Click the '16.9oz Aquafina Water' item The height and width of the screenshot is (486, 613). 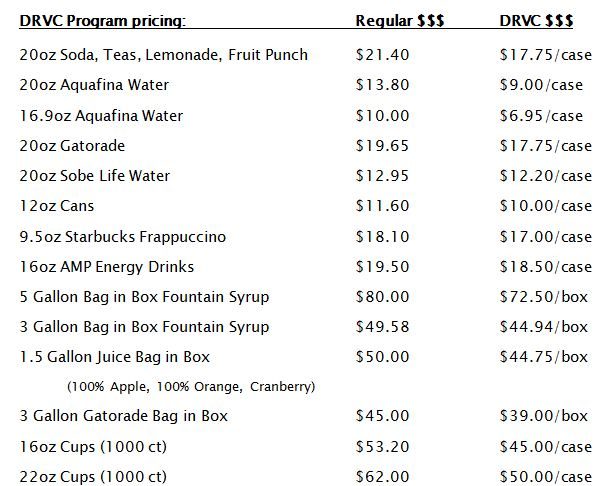coord(101,116)
